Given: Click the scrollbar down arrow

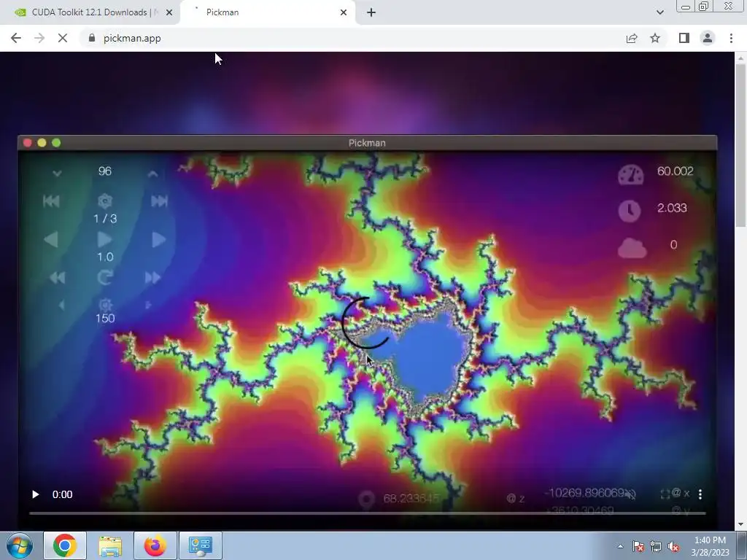Looking at the screenshot, I should (740, 524).
